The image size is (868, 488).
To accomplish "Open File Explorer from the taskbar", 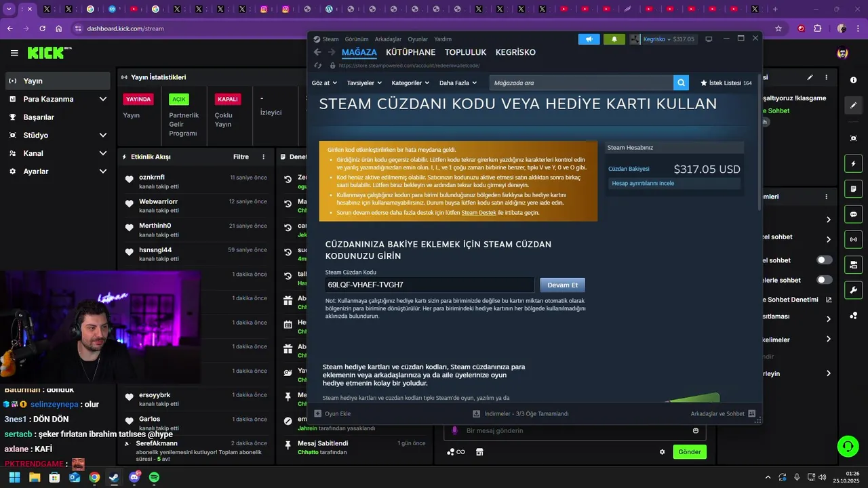I will click(x=35, y=477).
